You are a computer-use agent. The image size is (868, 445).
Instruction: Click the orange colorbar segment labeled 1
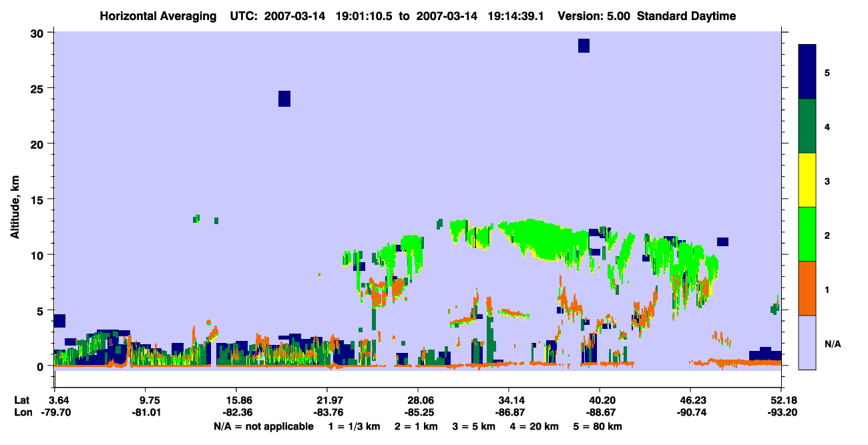coord(807,288)
